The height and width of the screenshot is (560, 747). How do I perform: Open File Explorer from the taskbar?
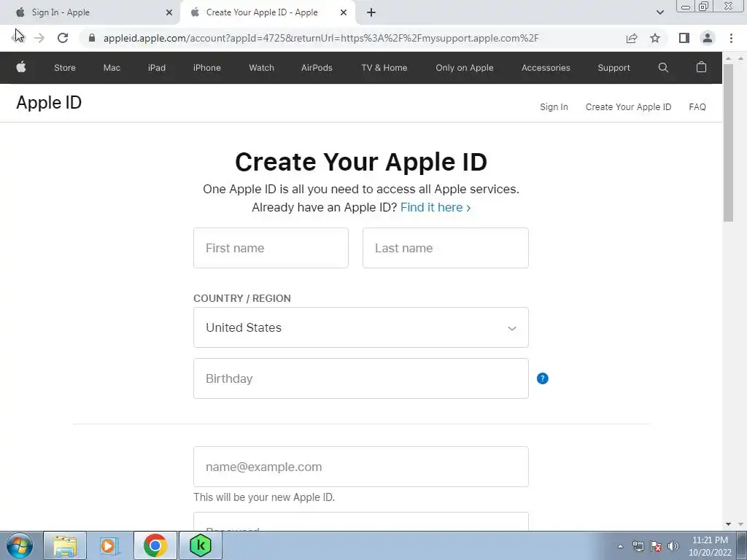65,545
